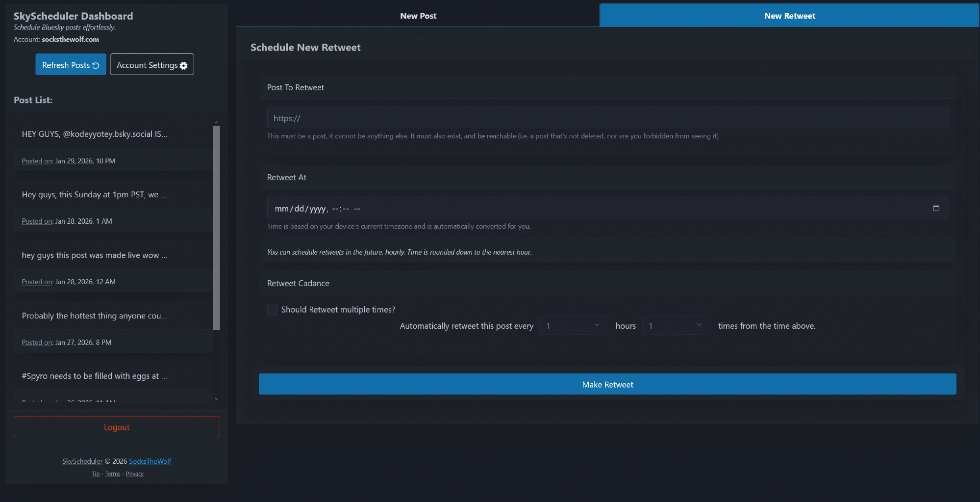The image size is (980, 502).
Task: Open the Privacy link
Action: pos(134,474)
